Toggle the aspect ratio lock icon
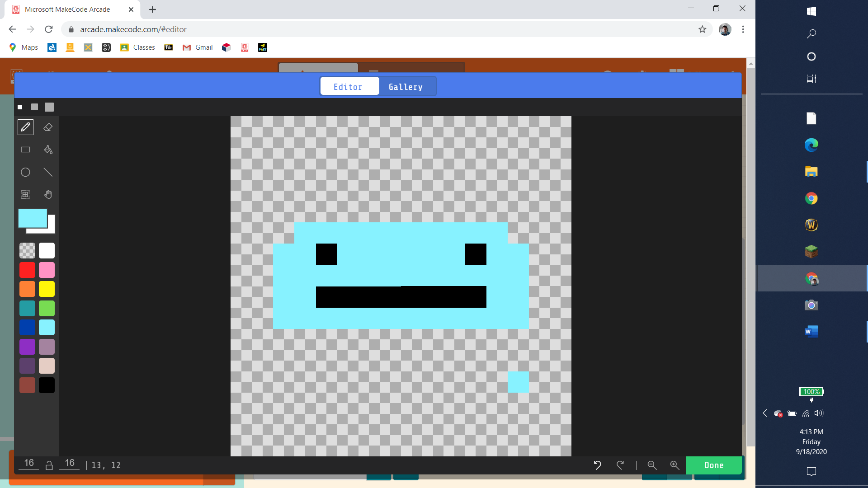The height and width of the screenshot is (488, 868). pyautogui.click(x=49, y=465)
